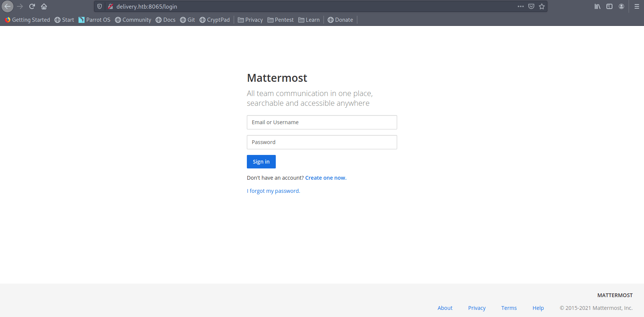Open the Docs bookmark

point(166,20)
